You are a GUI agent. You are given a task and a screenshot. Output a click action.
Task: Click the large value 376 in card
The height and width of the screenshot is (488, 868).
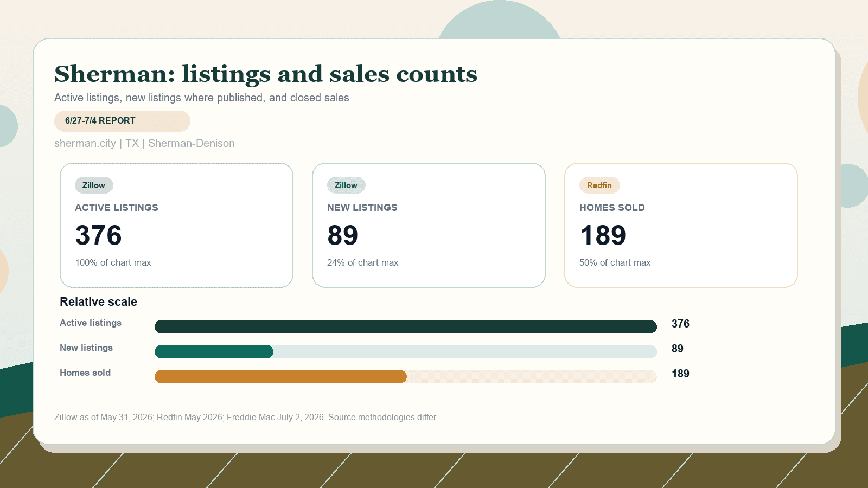(98, 235)
